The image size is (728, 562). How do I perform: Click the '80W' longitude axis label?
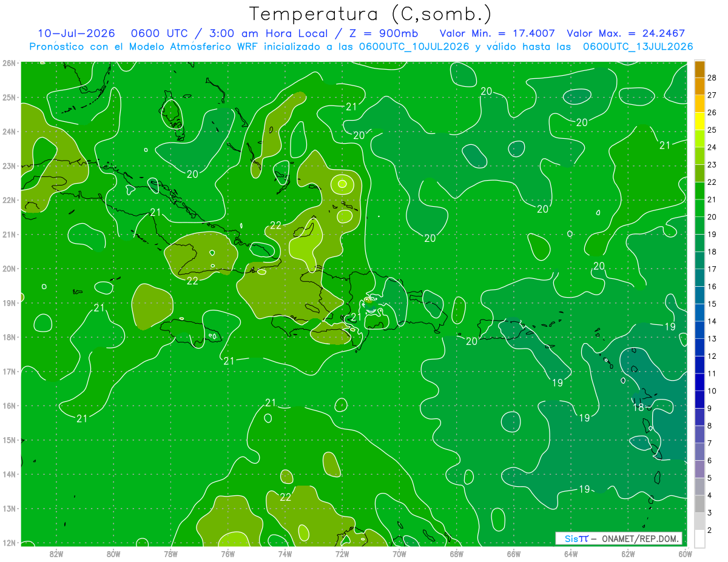pyautogui.click(x=113, y=553)
